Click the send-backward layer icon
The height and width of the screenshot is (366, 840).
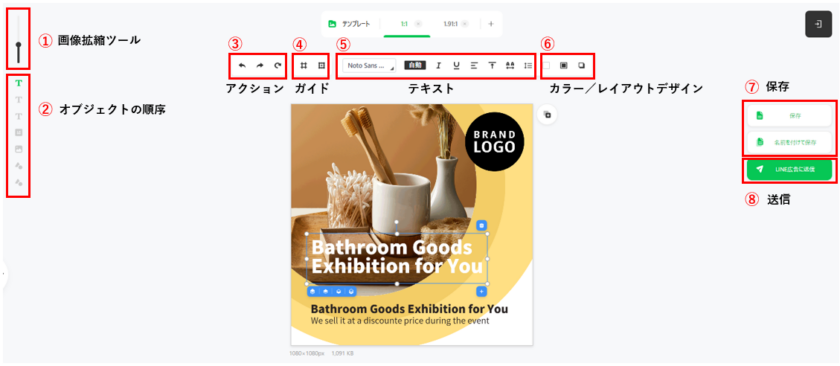tap(338, 292)
